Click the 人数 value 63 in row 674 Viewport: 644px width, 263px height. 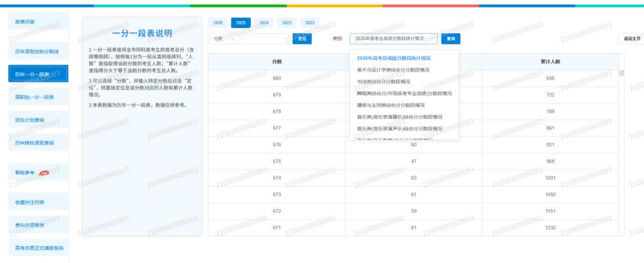414,177
